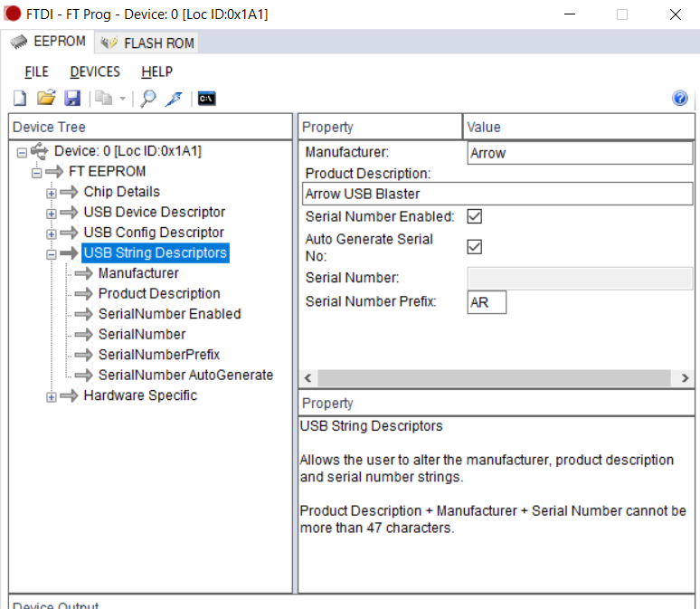Image resolution: width=700 pixels, height=609 pixels.
Task: Expand the Chip Details node
Action: pyautogui.click(x=52, y=194)
